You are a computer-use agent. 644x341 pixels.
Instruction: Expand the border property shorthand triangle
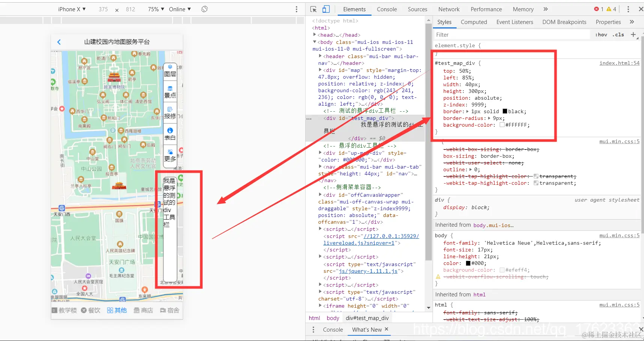click(x=467, y=111)
